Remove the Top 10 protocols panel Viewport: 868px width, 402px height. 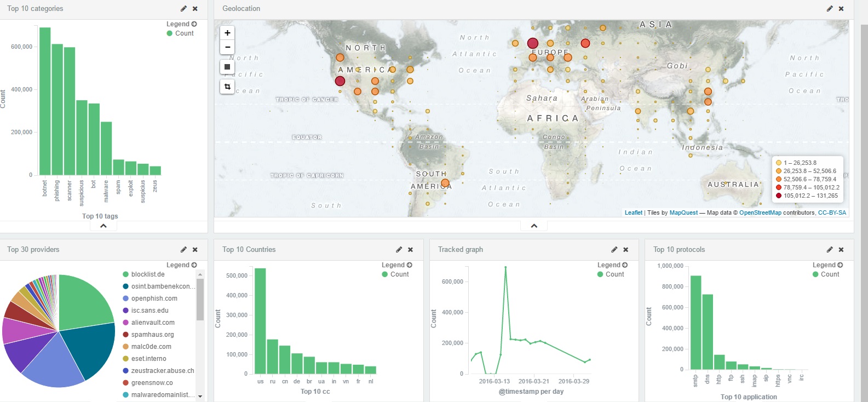841,250
